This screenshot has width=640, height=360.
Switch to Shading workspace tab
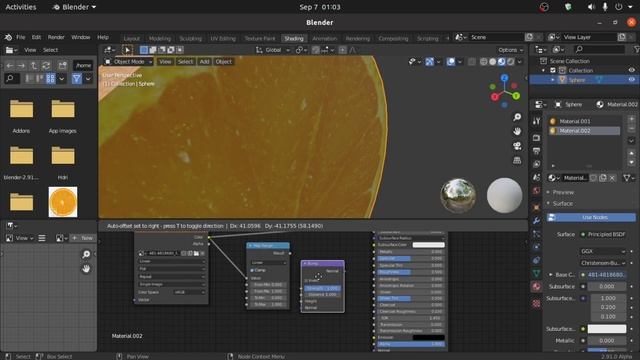point(294,38)
